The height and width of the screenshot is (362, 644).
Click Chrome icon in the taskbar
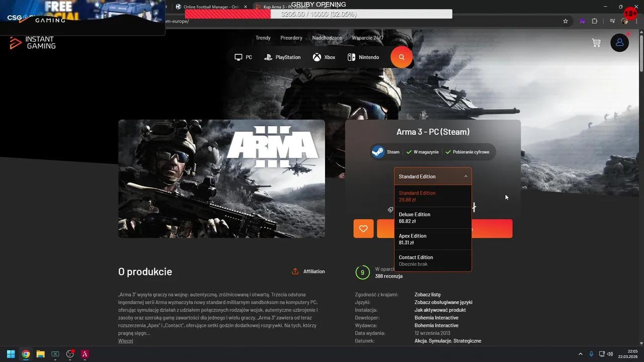click(26, 354)
